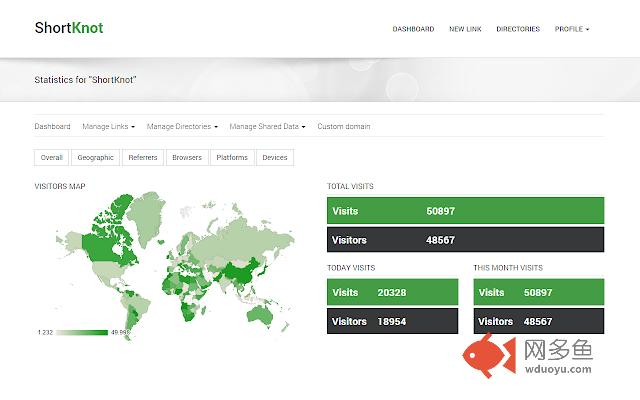The width and height of the screenshot is (640, 400).
Task: Go to NEW LINK page
Action: [465, 29]
